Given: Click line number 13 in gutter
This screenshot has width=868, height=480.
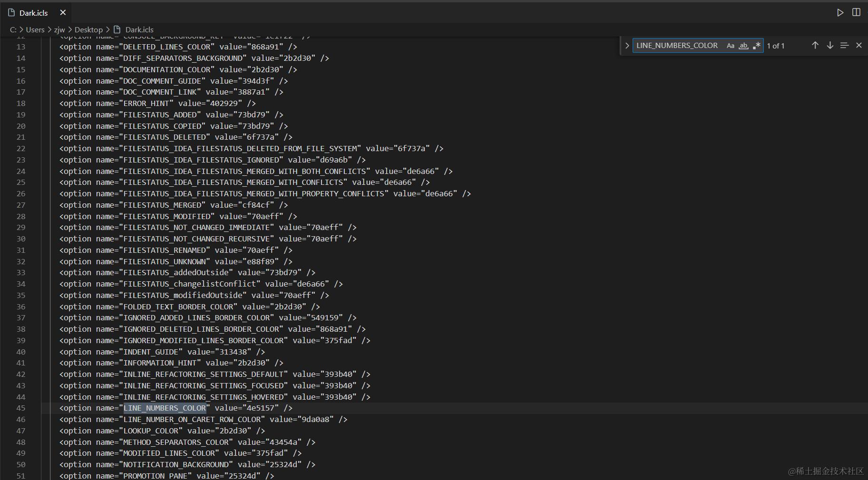Looking at the screenshot, I should pos(21,47).
